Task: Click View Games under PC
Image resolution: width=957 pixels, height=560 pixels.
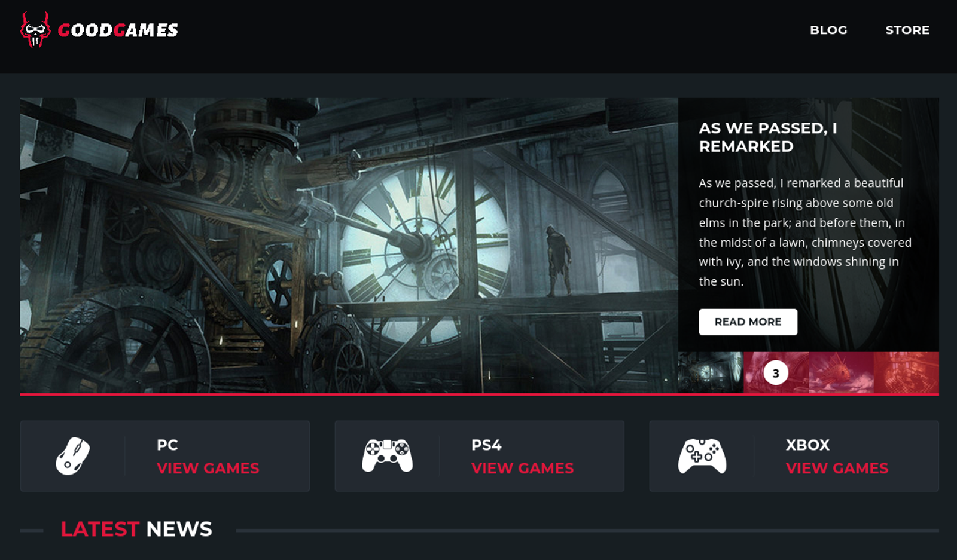Action: tap(208, 468)
